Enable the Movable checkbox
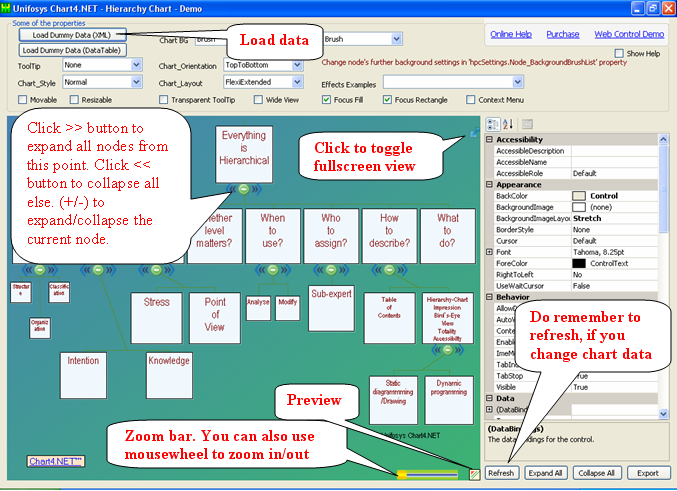 (x=23, y=100)
